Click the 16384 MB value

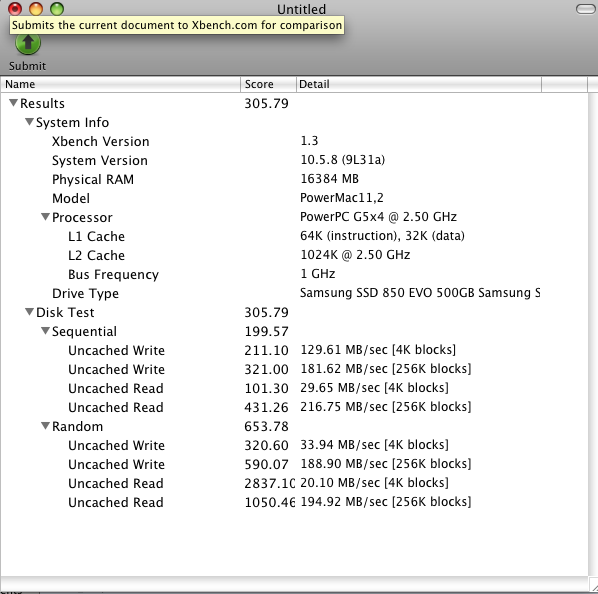pos(330,179)
